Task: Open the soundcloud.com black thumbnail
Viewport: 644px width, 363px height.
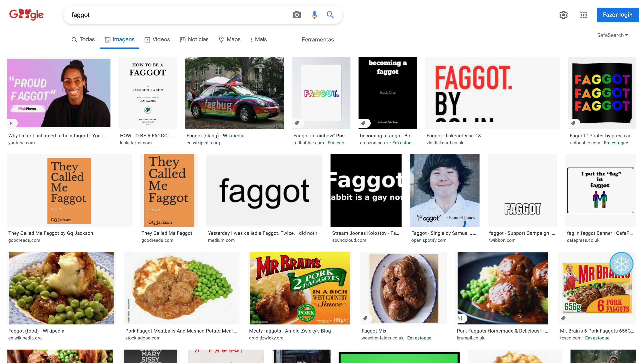Action: (366, 190)
